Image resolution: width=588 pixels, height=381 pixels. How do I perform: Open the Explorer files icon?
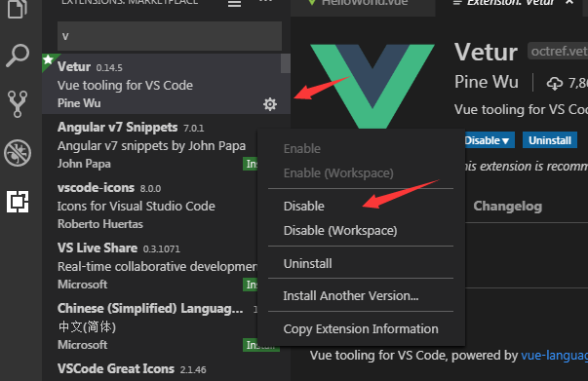click(x=18, y=8)
